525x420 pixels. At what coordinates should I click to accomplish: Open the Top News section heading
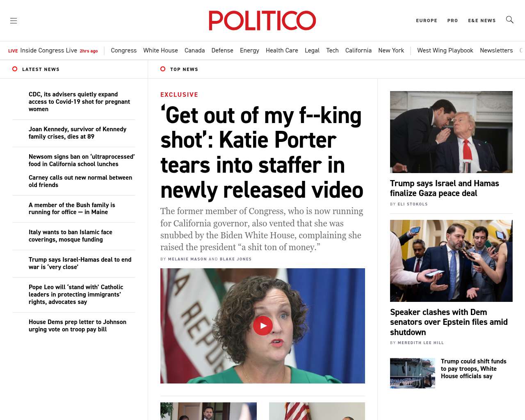tap(184, 69)
